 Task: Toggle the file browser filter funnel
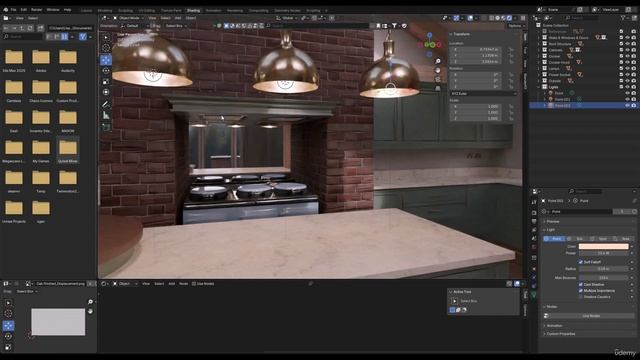(x=83, y=36)
